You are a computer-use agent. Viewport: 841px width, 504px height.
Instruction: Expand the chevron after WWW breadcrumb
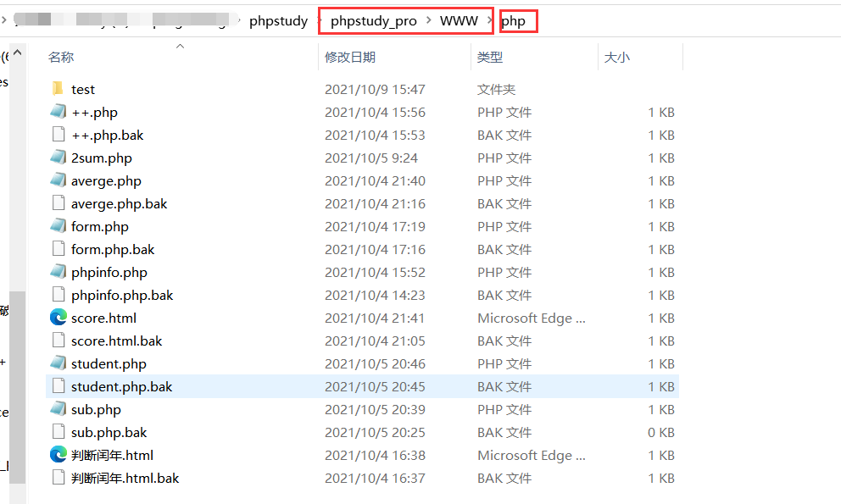point(490,20)
